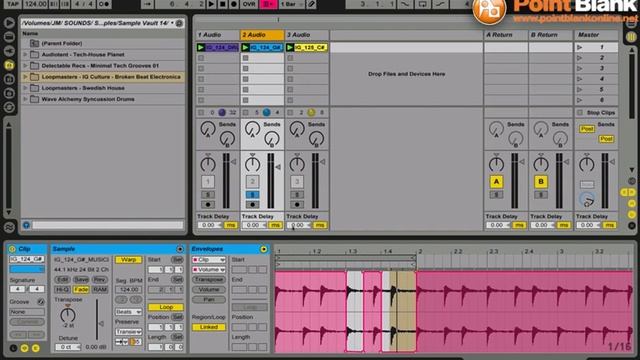Screen dimensions: 640x360
Task: Click the browser preview play icon in sidebar
Action: (x=9, y=23)
